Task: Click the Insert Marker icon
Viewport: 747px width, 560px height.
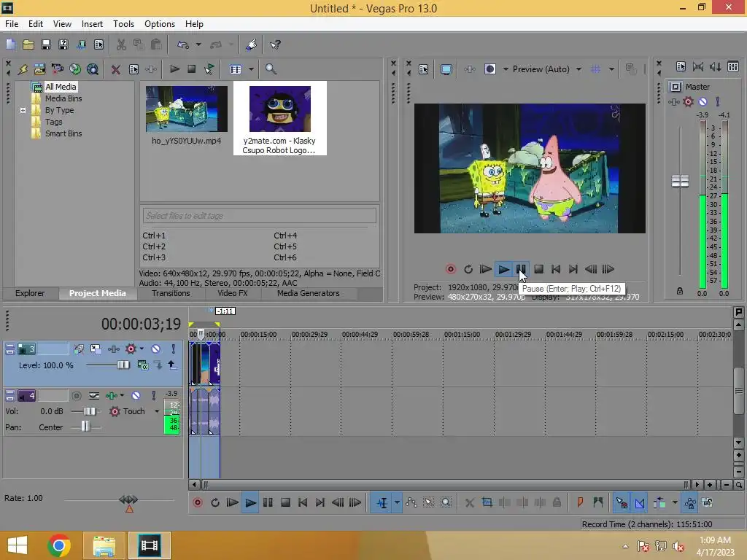Action: pos(580,502)
